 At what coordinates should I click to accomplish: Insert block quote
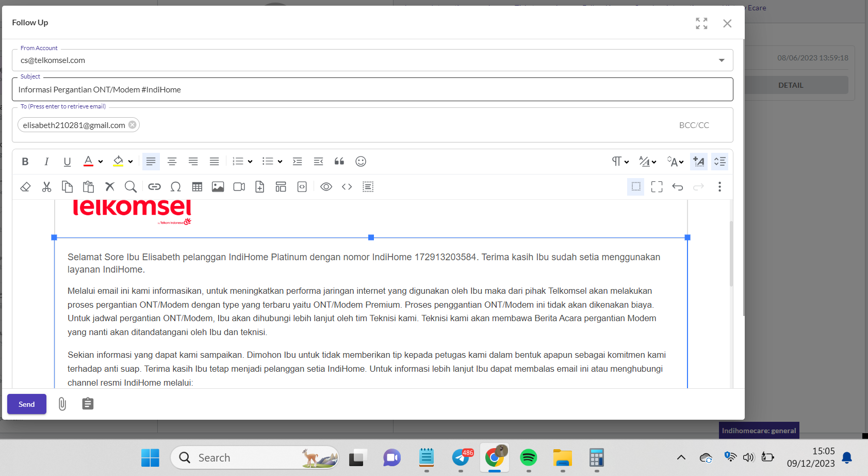pos(339,162)
